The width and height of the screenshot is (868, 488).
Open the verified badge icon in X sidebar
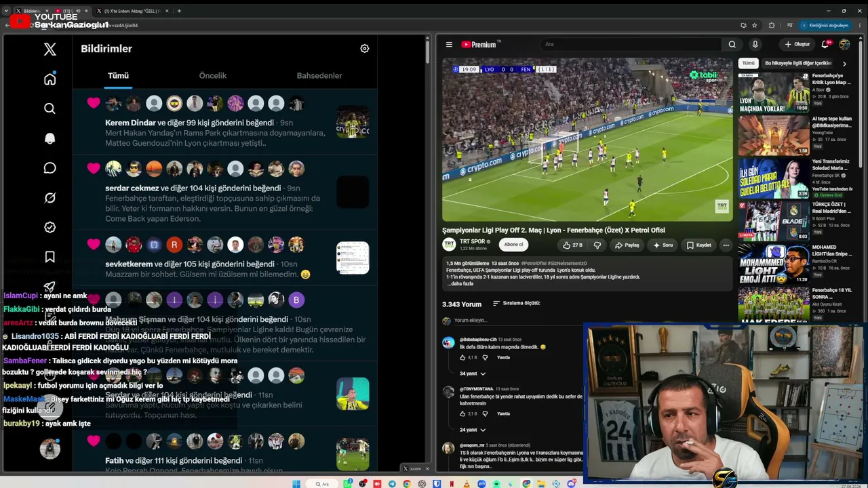click(x=50, y=228)
